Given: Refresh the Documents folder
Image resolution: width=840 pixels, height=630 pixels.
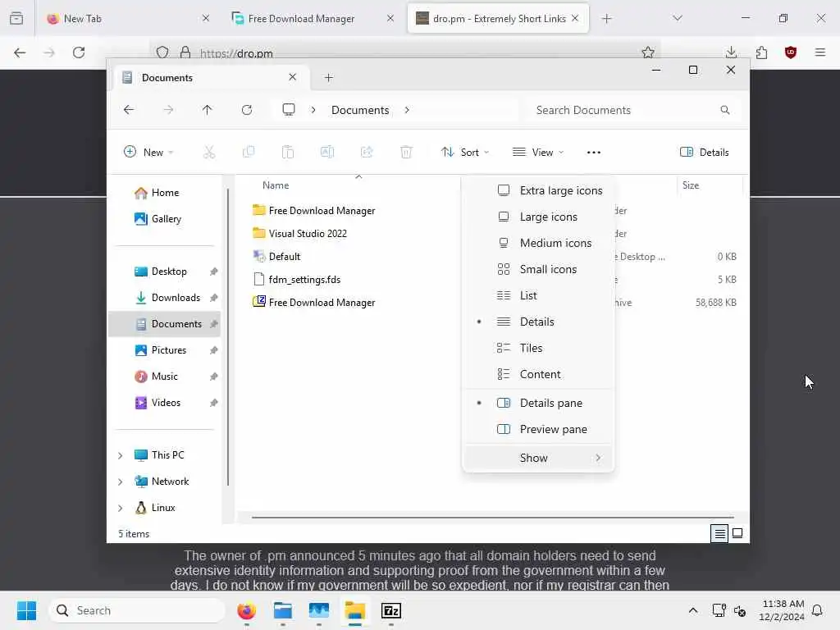Looking at the screenshot, I should 247,110.
